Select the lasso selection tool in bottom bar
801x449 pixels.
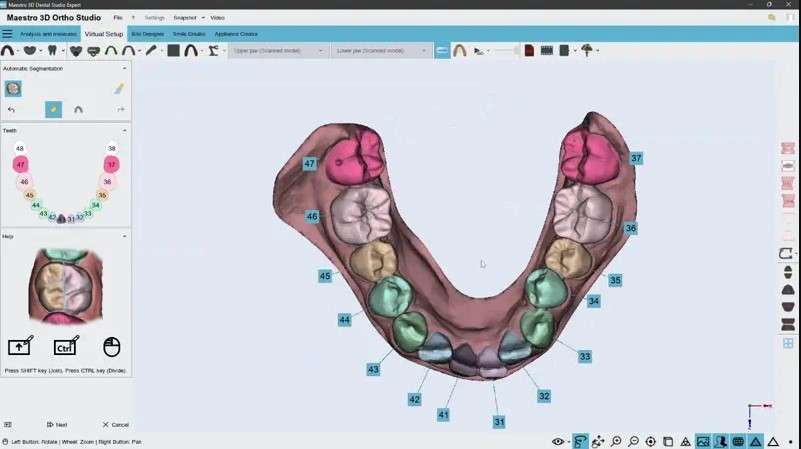pos(580,441)
